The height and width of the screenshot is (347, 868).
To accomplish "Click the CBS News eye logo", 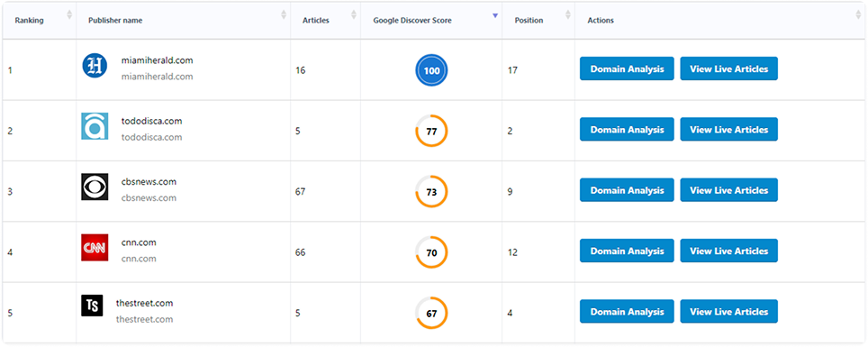I will tap(95, 187).
